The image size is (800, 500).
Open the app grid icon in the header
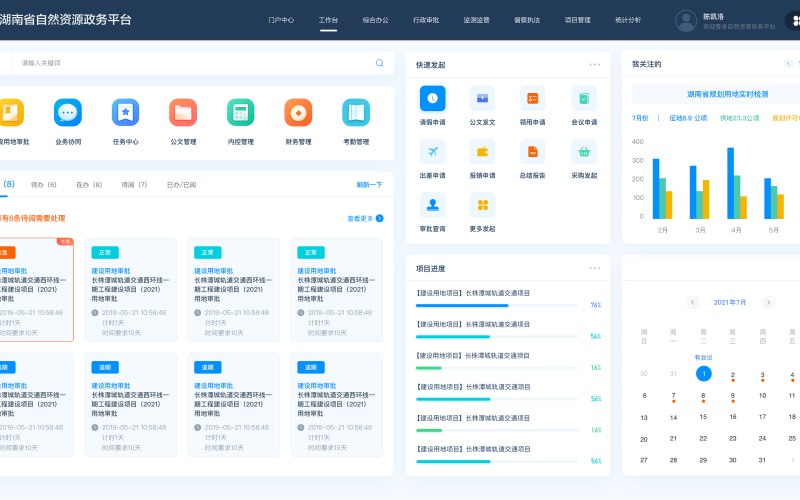[794, 20]
